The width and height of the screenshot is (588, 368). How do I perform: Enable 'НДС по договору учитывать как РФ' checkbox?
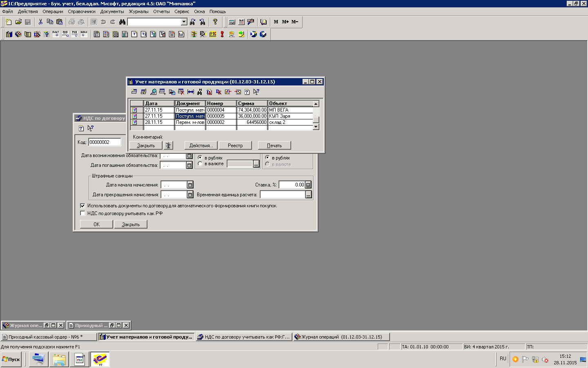coord(82,213)
